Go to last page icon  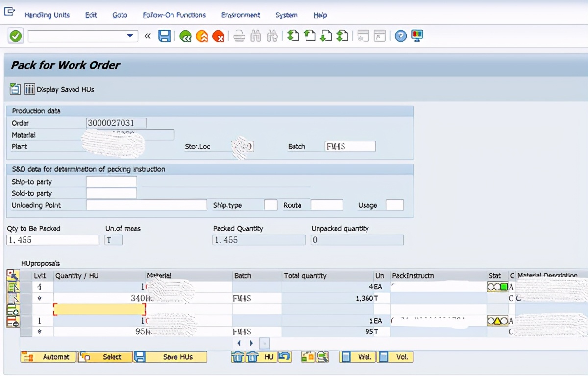point(343,36)
